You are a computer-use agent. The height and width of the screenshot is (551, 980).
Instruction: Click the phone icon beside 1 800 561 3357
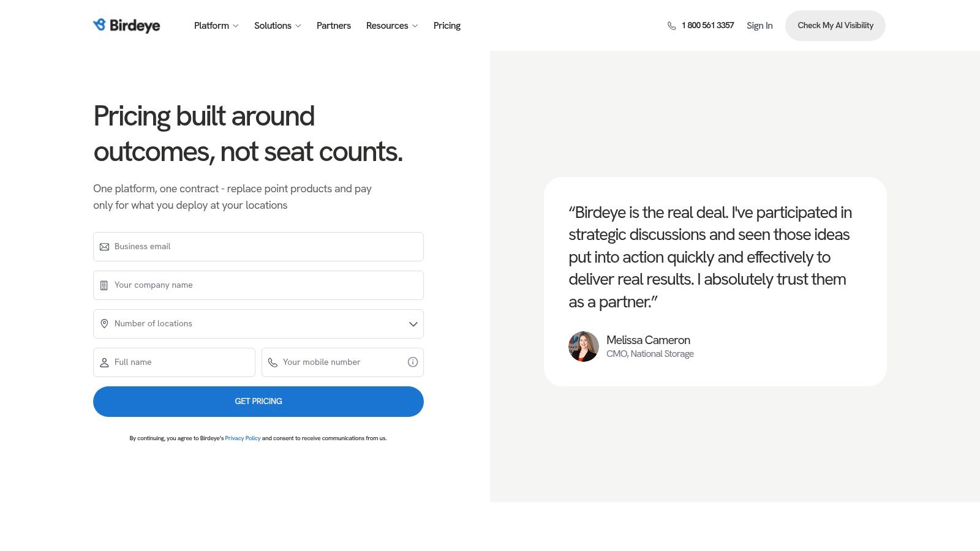pos(672,26)
